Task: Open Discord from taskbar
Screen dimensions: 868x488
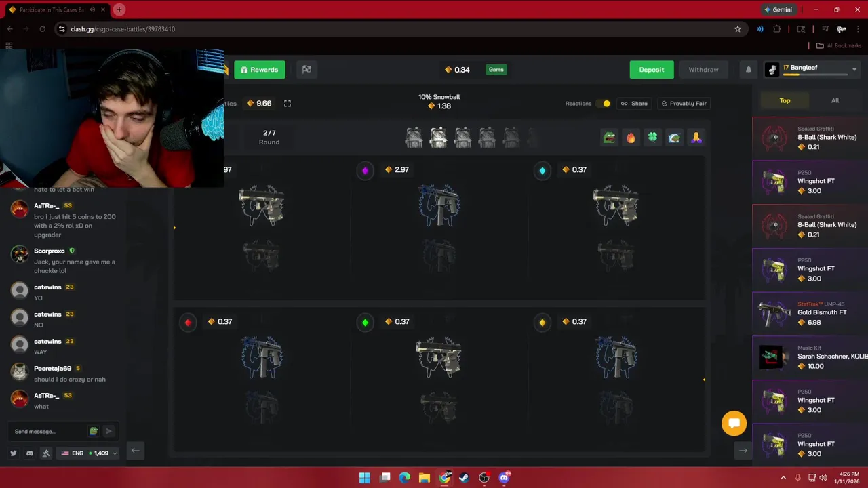Action: [504, 478]
